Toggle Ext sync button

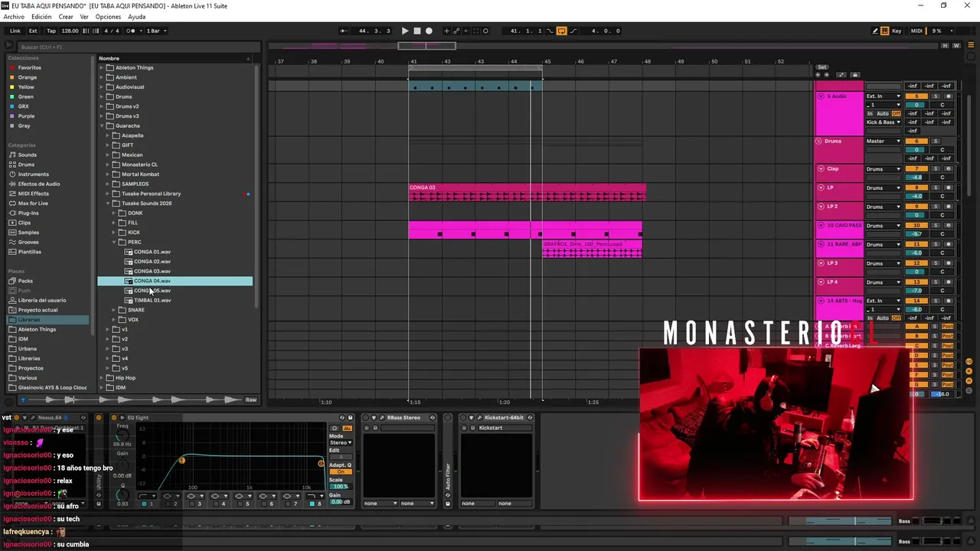coord(33,31)
